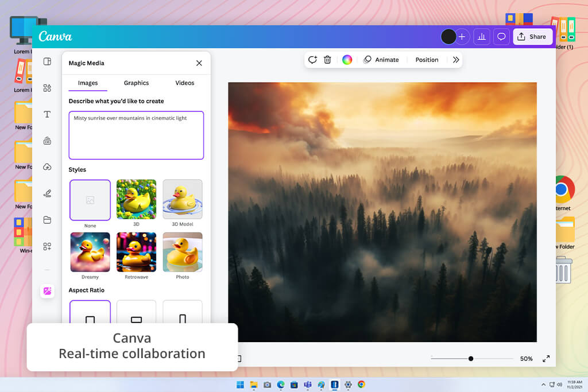
Task: Choose the portrait aspect ratio
Action: click(183, 312)
